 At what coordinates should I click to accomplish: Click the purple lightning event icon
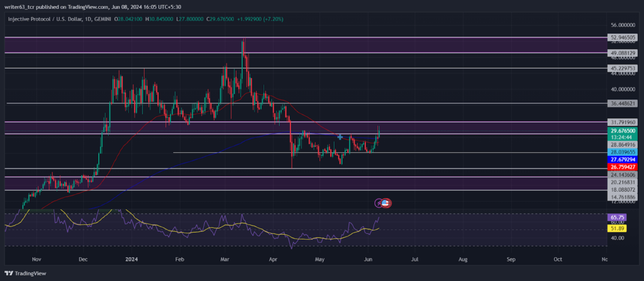(x=379, y=203)
